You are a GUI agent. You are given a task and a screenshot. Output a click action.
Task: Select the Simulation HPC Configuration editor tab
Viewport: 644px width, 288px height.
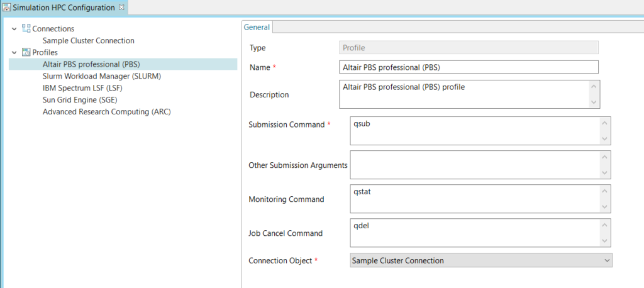tap(64, 8)
